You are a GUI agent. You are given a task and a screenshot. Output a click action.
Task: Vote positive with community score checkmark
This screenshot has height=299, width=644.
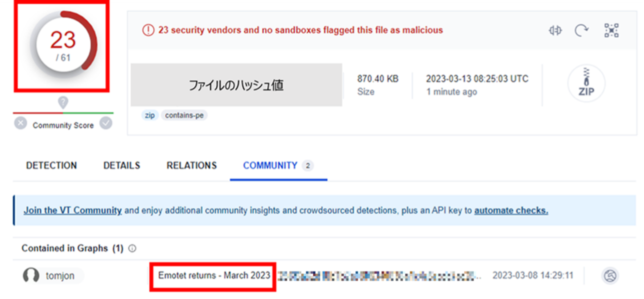pos(106,123)
